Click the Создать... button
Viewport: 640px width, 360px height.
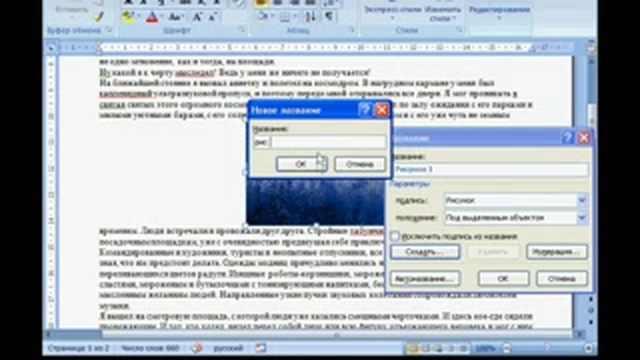tap(425, 252)
